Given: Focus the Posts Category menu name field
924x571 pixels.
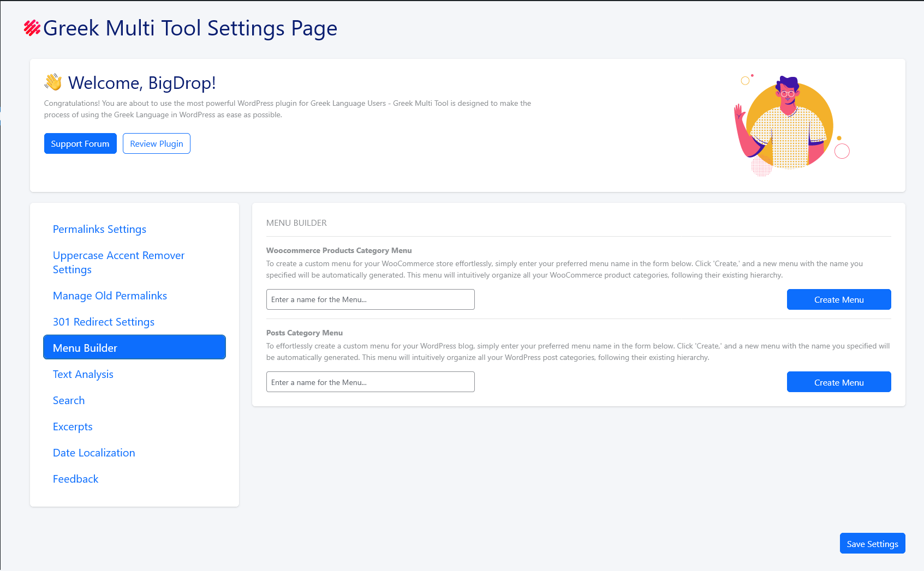Looking at the screenshot, I should point(370,382).
